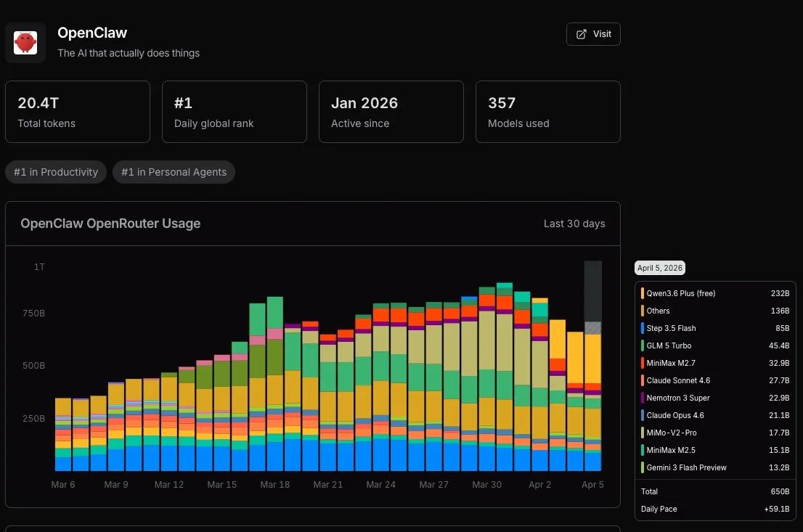Click the orange marker beside Qwen3.6 Plus
This screenshot has height=532, width=803.
point(642,293)
